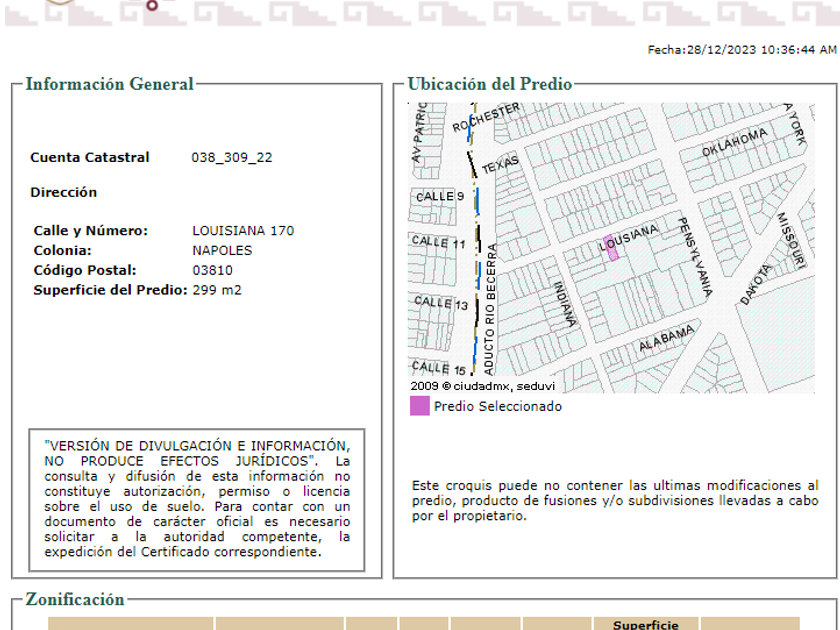Click the ALABAMA street label on map
Viewport: 840px width, 630px height.
(x=666, y=338)
